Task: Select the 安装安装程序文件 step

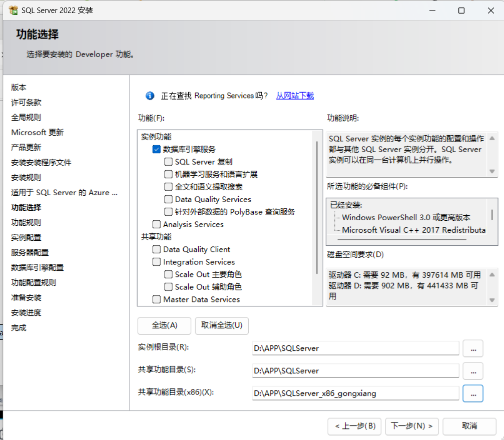Action: tap(41, 162)
